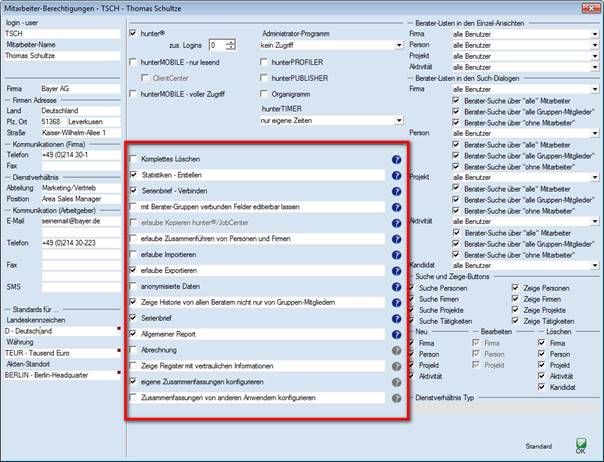Enable the Komplettes Löschen checkbox

pyautogui.click(x=134, y=159)
